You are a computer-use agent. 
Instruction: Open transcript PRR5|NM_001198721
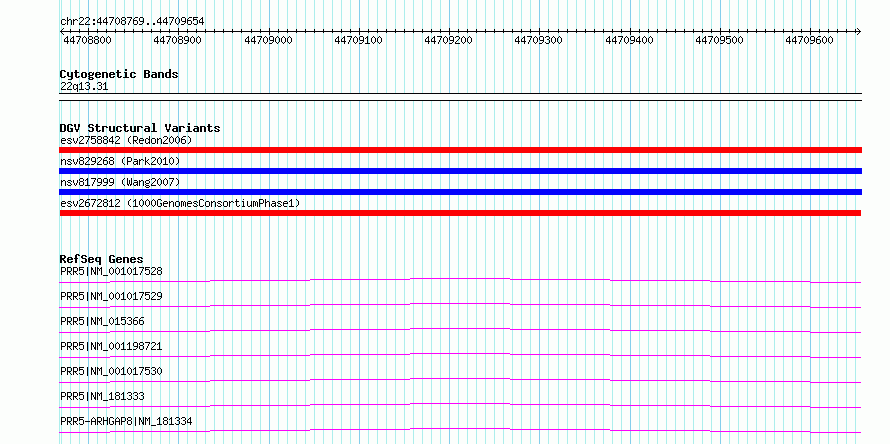click(x=111, y=346)
